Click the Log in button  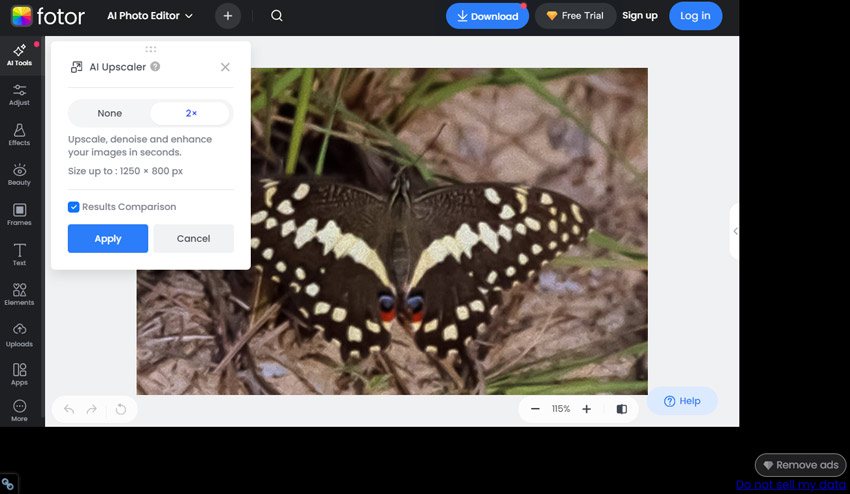click(x=696, y=16)
